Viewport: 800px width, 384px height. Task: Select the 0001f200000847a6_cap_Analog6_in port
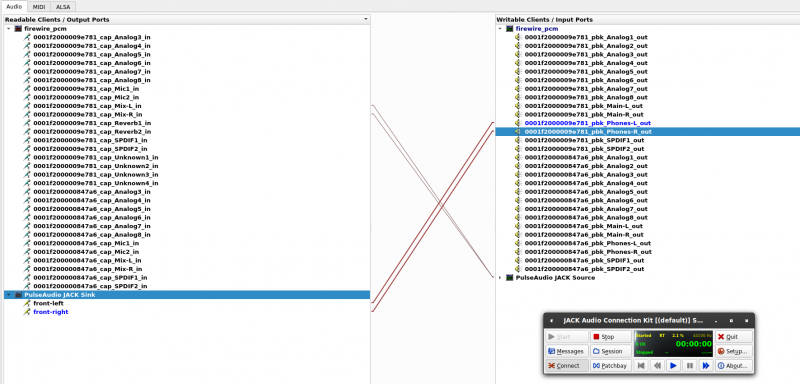pyautogui.click(x=92, y=218)
